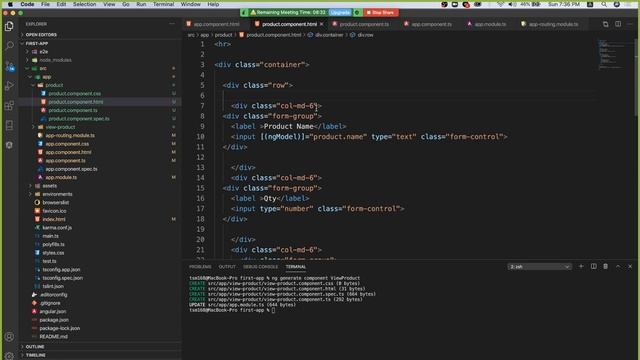Screen dimensions: 640x360
Task: Click line number 10 in the gutter
Action: 200,137
